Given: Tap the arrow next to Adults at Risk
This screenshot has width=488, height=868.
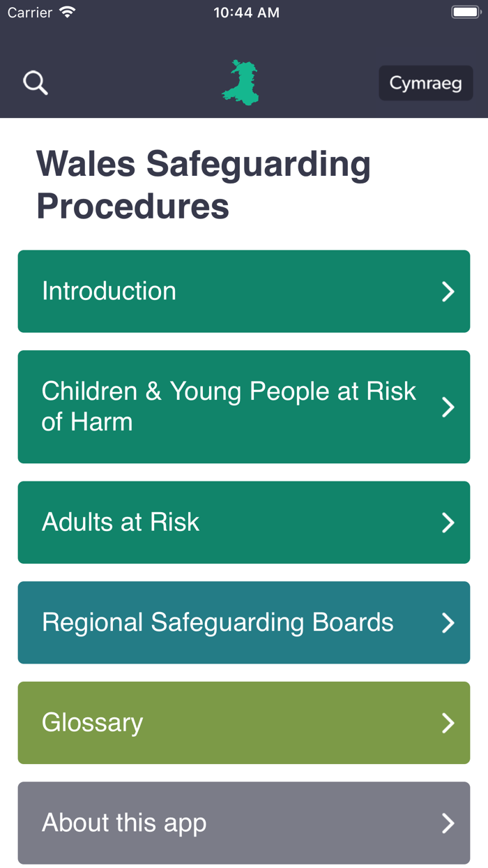Looking at the screenshot, I should click(448, 522).
